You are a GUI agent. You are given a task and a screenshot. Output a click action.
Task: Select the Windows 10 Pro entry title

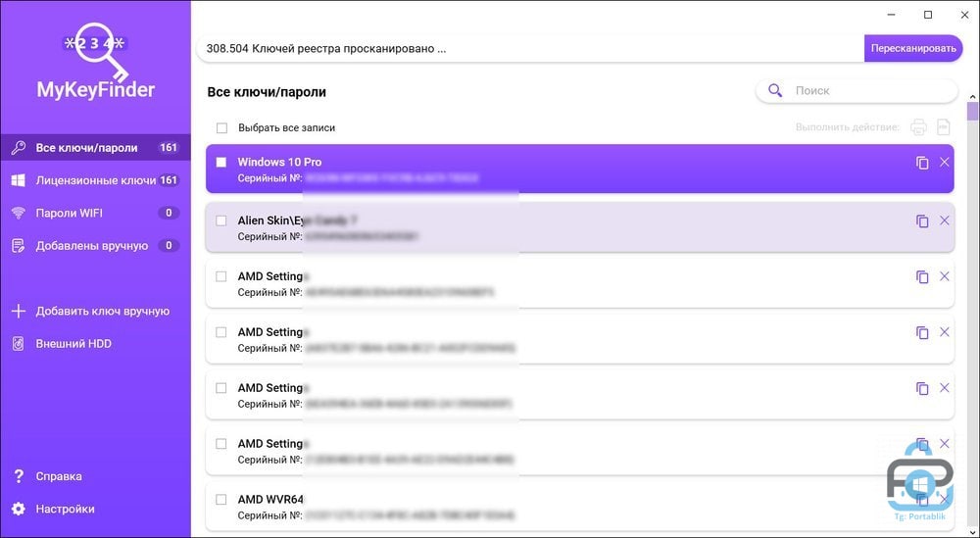[279, 162]
